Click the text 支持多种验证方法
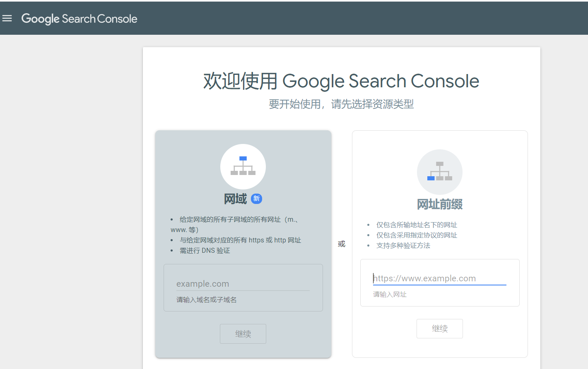588x369 pixels. point(403,246)
